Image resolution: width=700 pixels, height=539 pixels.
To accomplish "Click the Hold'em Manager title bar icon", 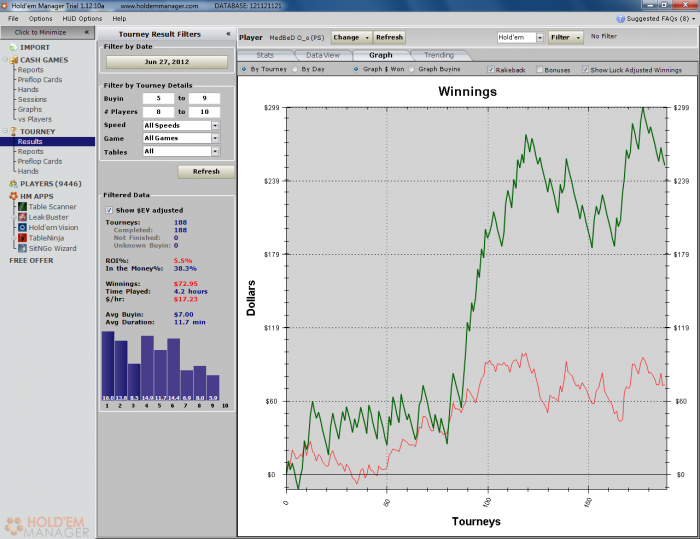I will tap(4, 5).
